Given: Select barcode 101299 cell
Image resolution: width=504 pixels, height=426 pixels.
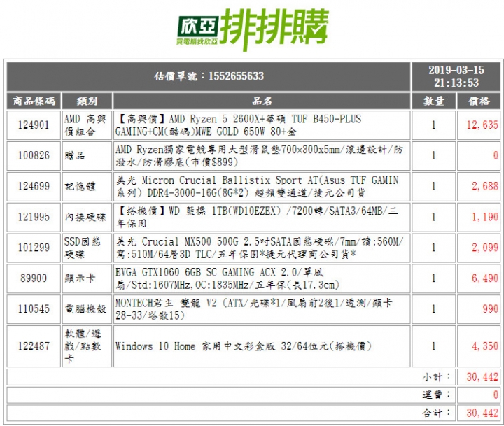Looking at the screenshot, I should (34, 248).
